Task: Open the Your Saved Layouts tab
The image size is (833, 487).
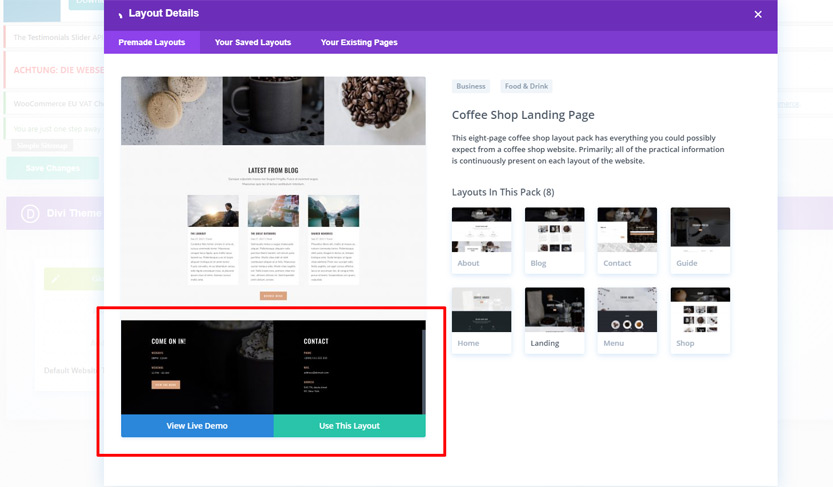Action: (253, 42)
